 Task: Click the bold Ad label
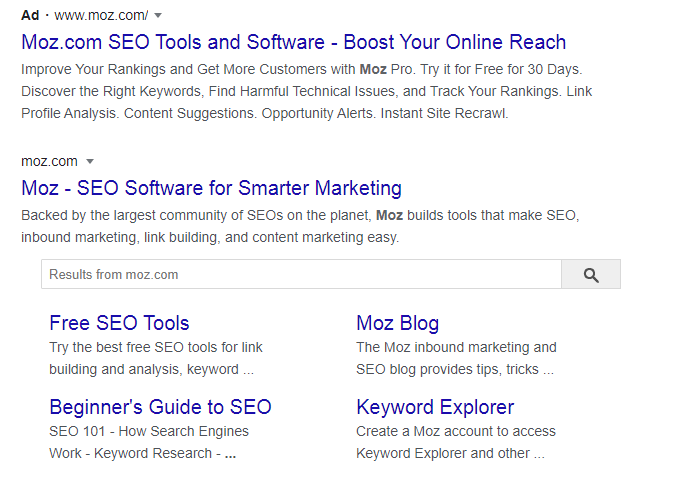[x=30, y=16]
